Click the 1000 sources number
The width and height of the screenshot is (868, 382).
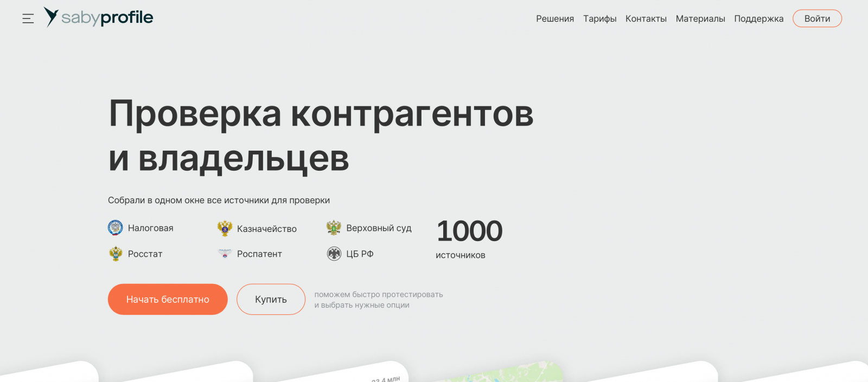coord(470,231)
